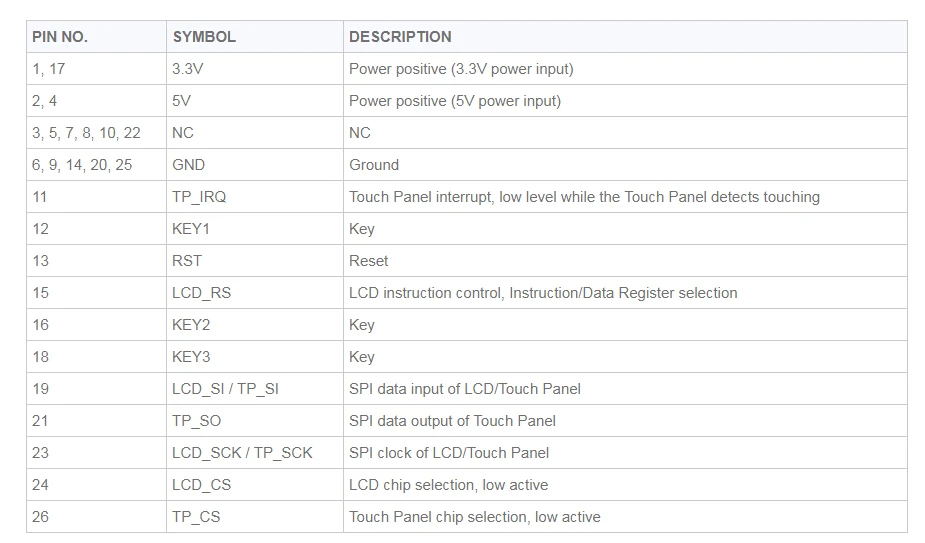Click the DESCRIPTION column header
Image resolution: width=925 pixels, height=543 pixels.
point(625,37)
